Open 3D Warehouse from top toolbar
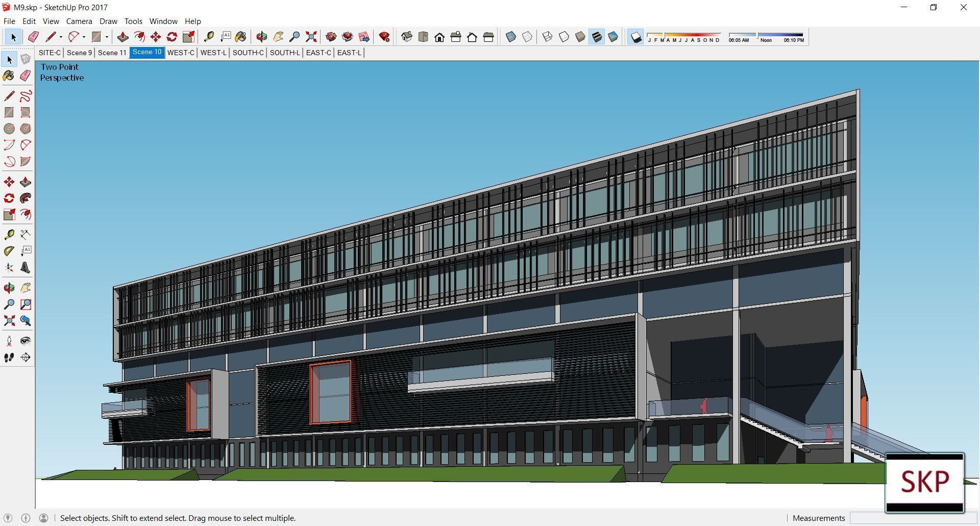Viewport: 980px width, 526px height. (331, 37)
